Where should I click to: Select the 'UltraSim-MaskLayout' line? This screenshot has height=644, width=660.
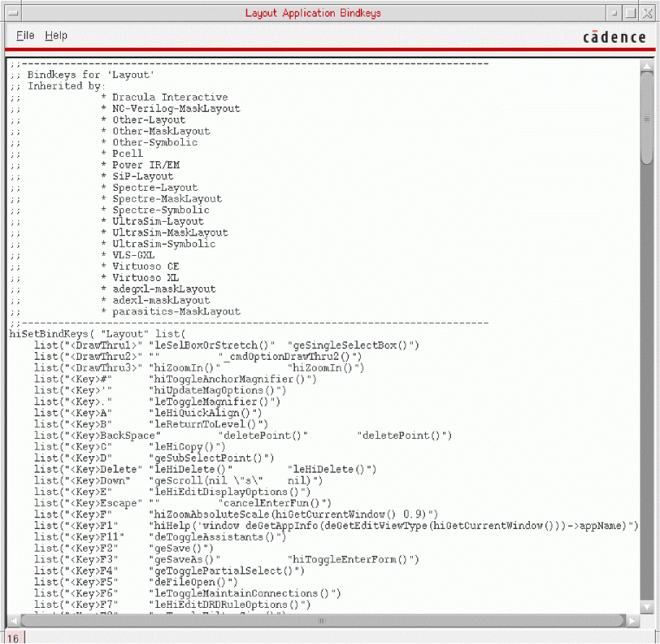[165, 233]
